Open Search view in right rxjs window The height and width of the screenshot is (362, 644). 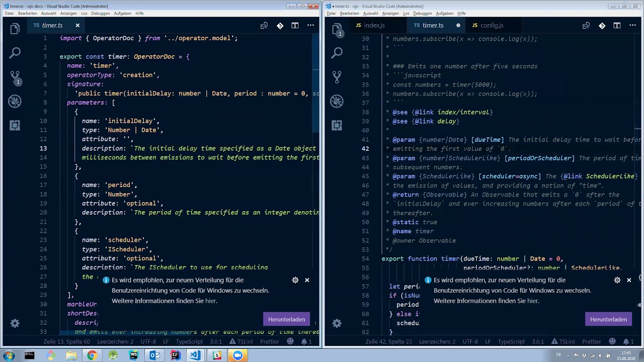pyautogui.click(x=337, y=52)
